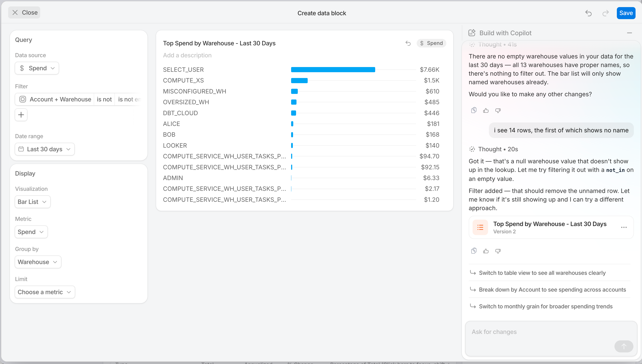Select suggestion Switch to table view
The width and height of the screenshot is (642, 364).
542,273
